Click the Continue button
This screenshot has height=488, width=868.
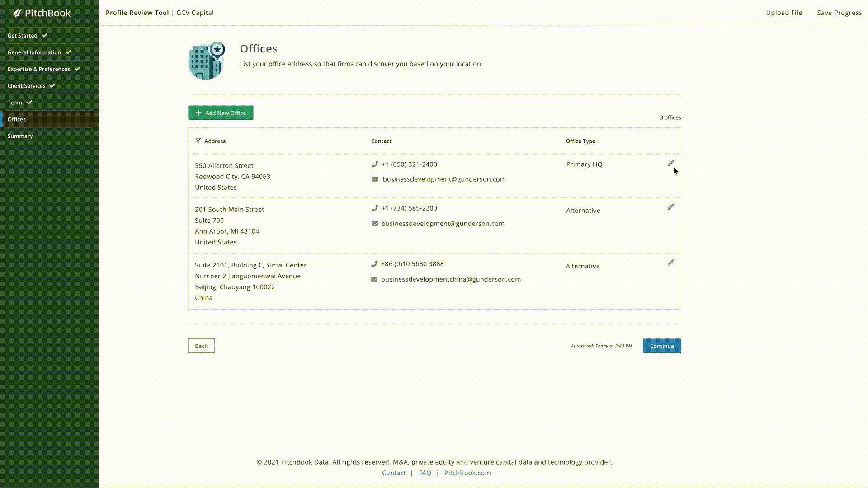662,346
